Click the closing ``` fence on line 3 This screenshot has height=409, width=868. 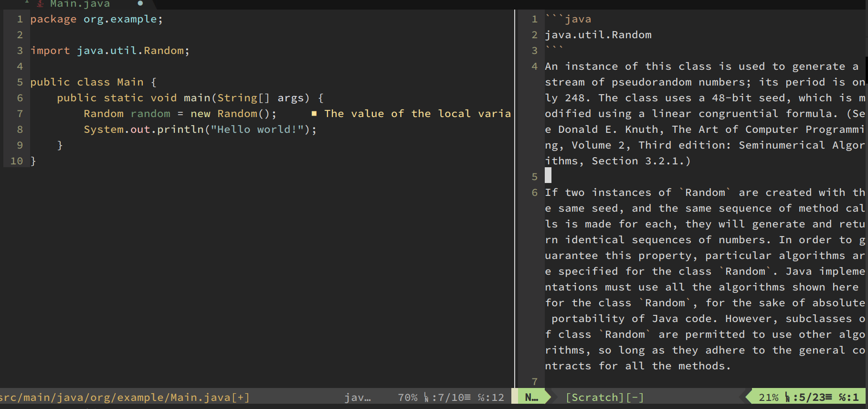point(554,48)
